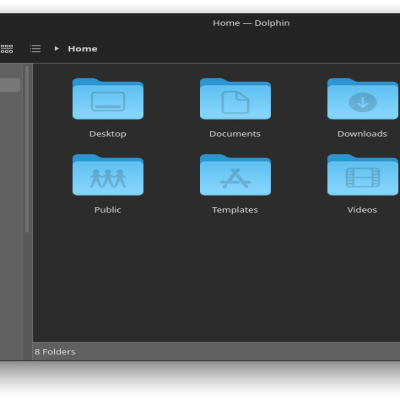Select the Videos folder icon

363,175
